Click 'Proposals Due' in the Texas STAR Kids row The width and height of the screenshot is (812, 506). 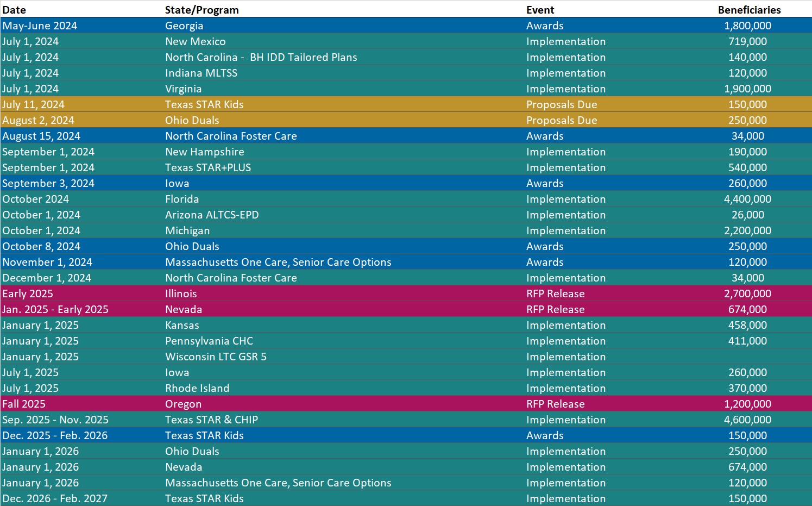click(x=562, y=104)
